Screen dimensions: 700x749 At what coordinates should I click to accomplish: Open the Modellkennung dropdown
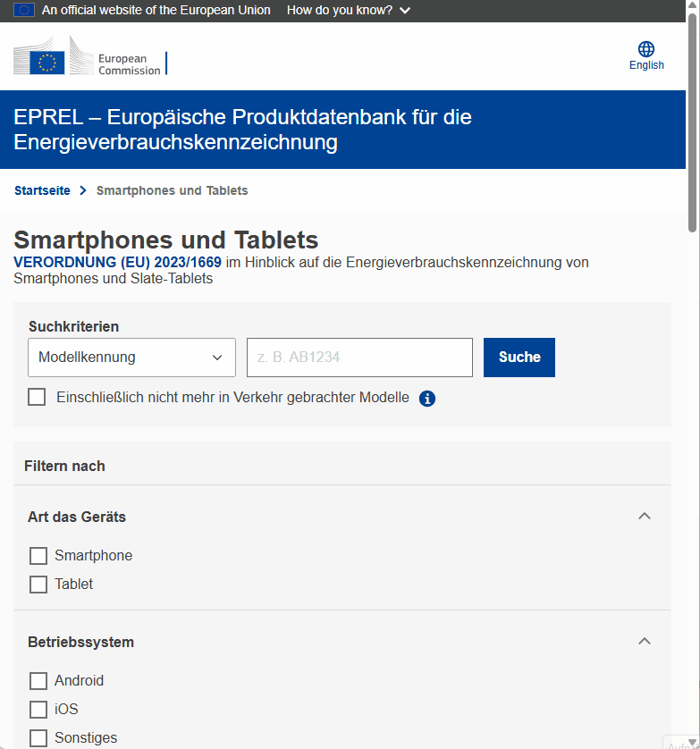coord(131,357)
